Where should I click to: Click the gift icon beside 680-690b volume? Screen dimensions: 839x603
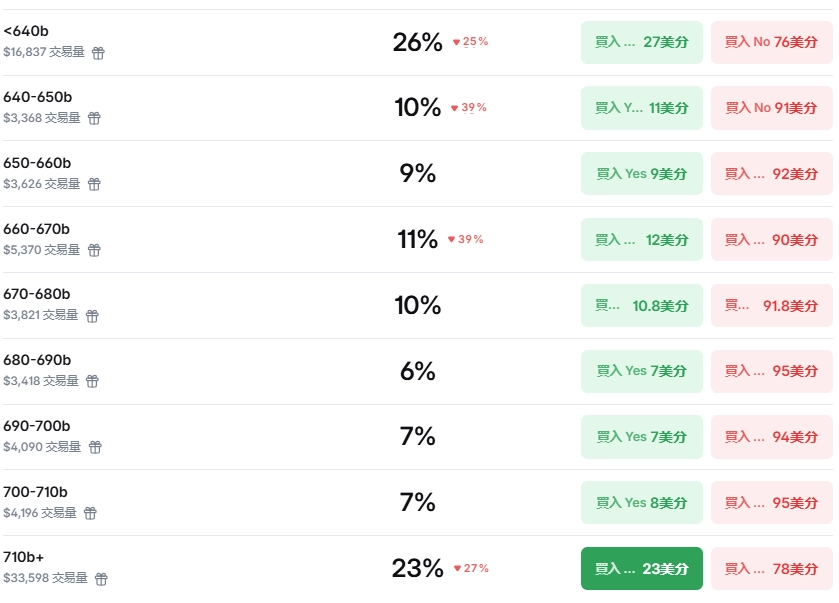(92, 381)
